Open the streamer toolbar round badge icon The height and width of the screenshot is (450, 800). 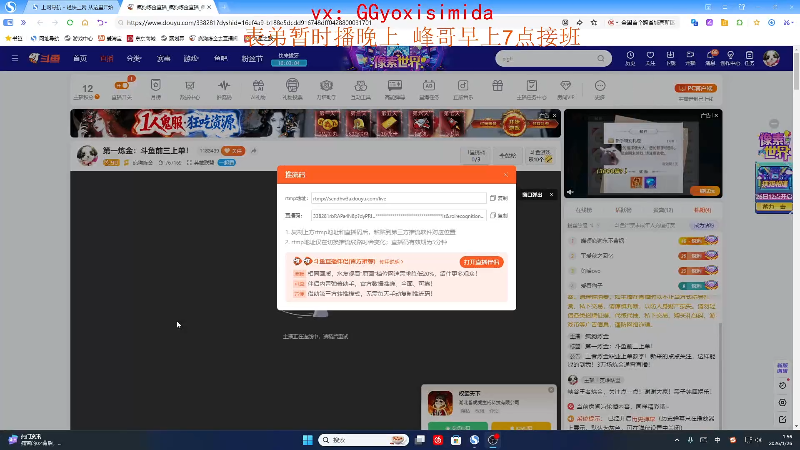(x=326, y=89)
